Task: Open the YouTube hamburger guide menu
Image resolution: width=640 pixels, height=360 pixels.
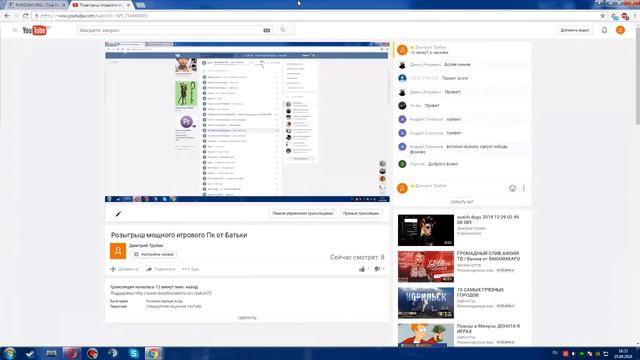Action: pyautogui.click(x=15, y=30)
